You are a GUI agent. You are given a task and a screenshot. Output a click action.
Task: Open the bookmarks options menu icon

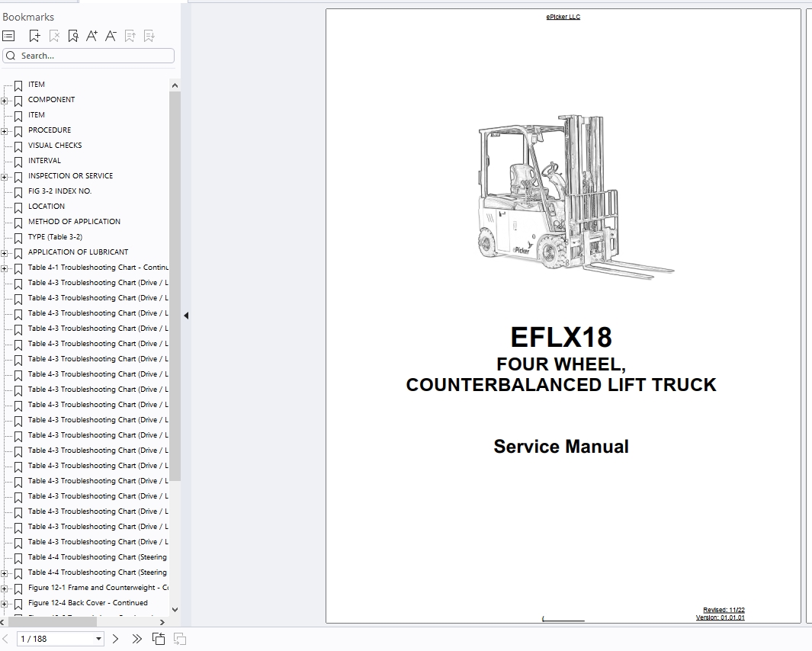point(8,36)
